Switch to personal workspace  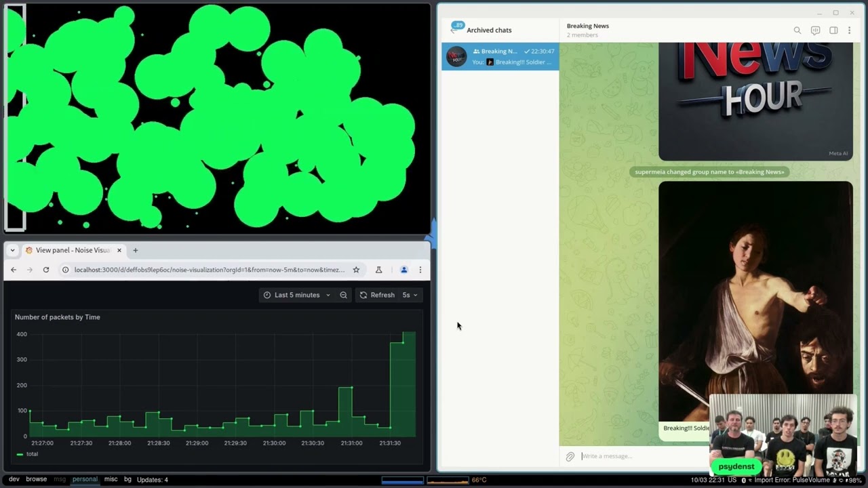coord(85,479)
